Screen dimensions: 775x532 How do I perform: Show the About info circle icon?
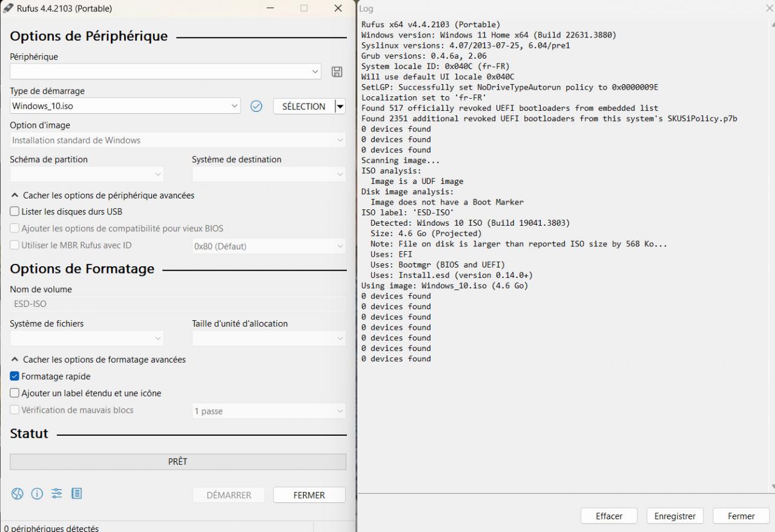click(37, 494)
